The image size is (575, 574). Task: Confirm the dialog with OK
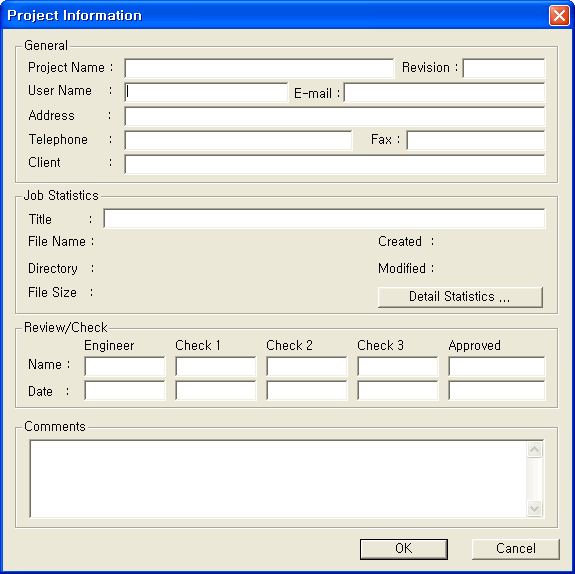[x=404, y=549]
